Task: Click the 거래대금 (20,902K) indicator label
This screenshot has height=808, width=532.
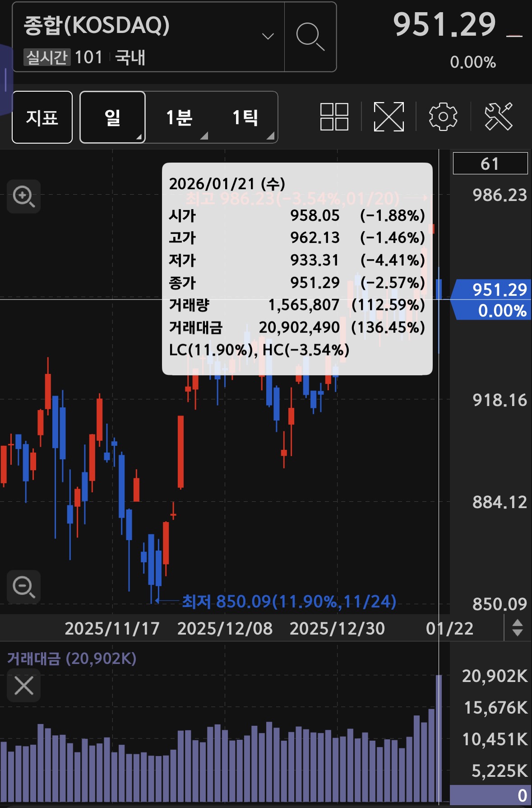Action: coord(72,659)
